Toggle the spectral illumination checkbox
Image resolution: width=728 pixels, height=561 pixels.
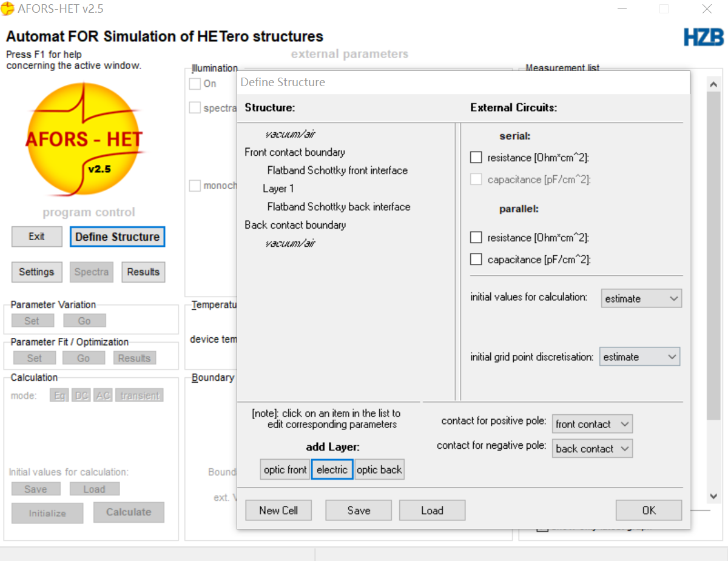[195, 108]
